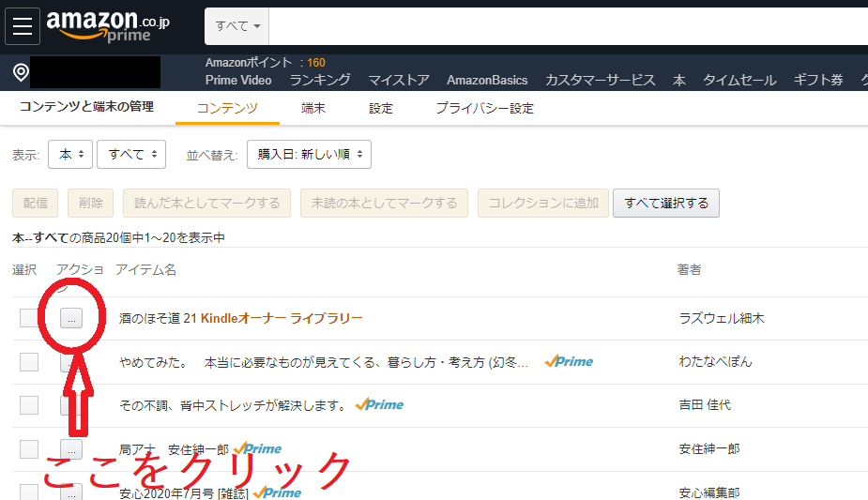The image size is (868, 500).
Task: Click author わたなべぽん
Action: click(715, 362)
